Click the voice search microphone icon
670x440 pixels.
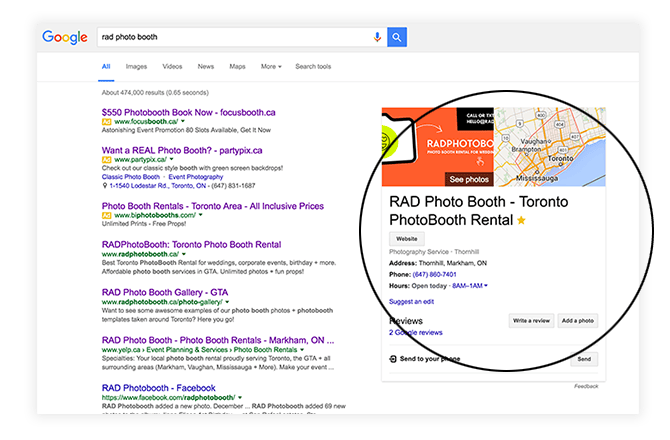(x=377, y=37)
